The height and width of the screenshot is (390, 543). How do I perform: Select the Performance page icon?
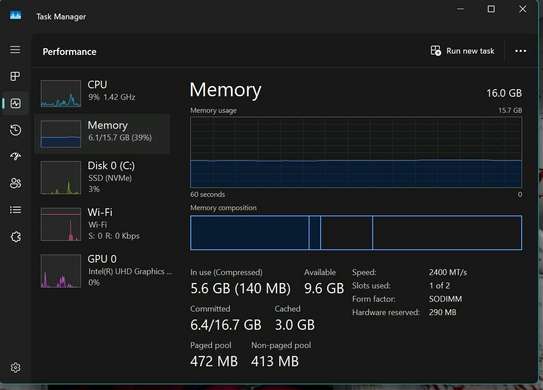(15, 103)
